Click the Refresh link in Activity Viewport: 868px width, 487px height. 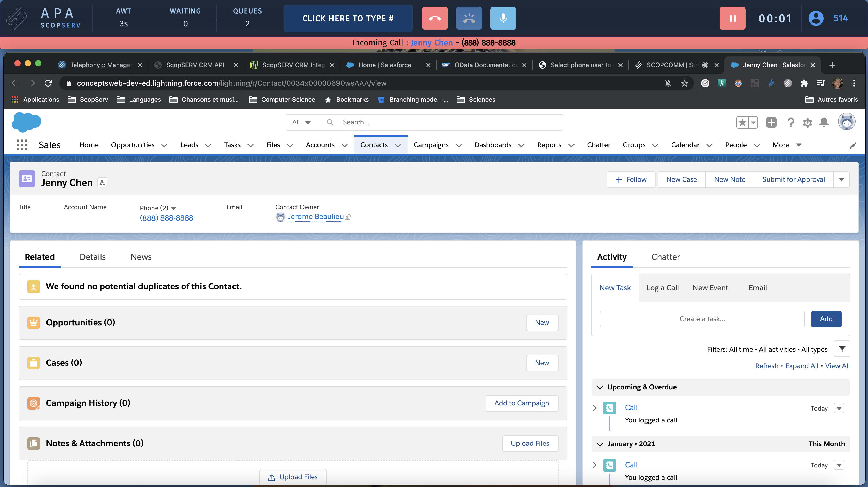click(766, 366)
